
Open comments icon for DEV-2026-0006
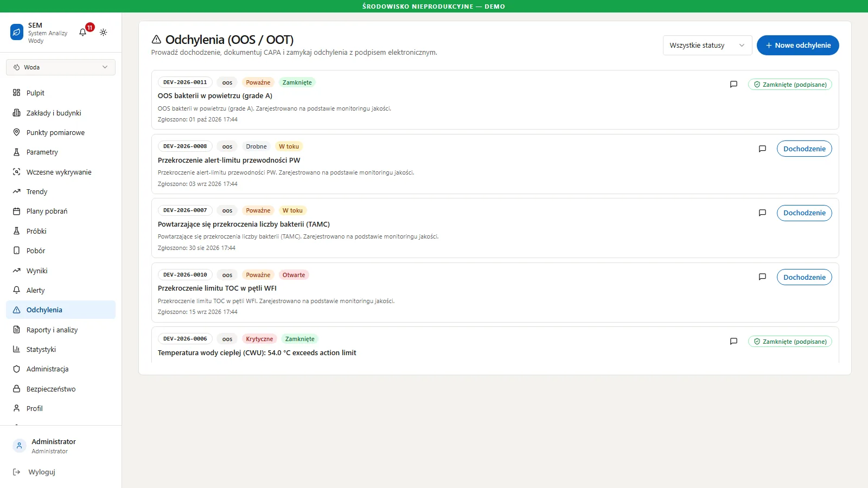coord(733,342)
